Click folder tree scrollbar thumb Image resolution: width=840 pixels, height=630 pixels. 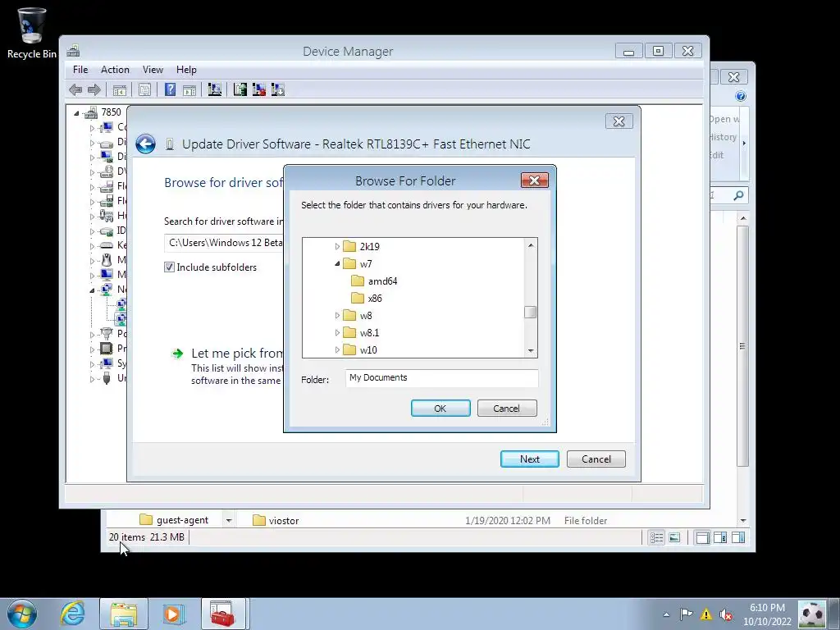point(531,312)
